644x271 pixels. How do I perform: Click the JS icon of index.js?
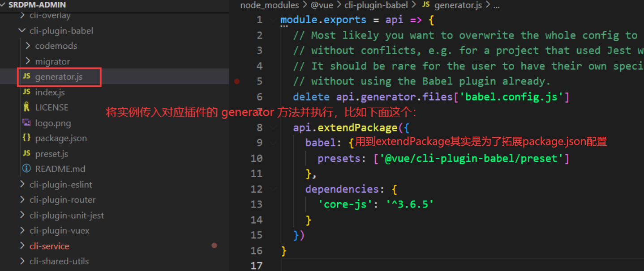pyautogui.click(x=26, y=92)
